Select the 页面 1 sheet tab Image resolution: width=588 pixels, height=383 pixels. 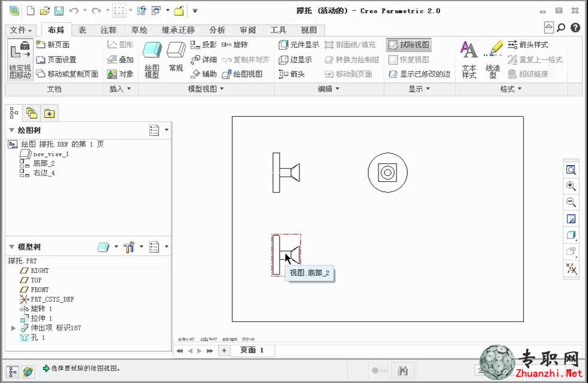pos(251,350)
